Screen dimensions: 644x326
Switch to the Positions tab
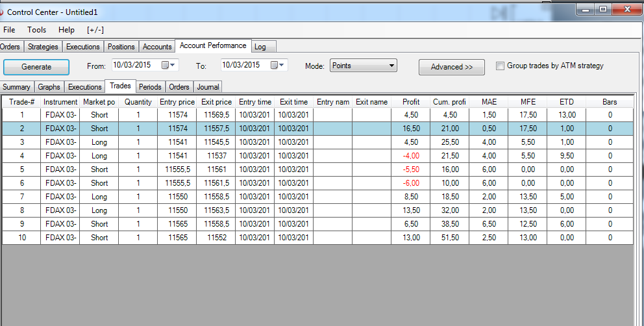point(121,47)
